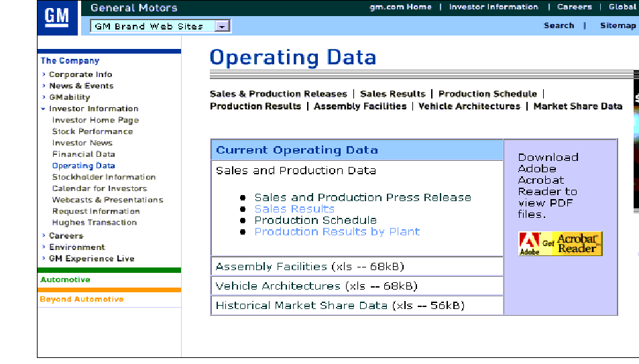Screen dimensions: 639x364
Task: Open The Company section heading
Action: (x=70, y=61)
